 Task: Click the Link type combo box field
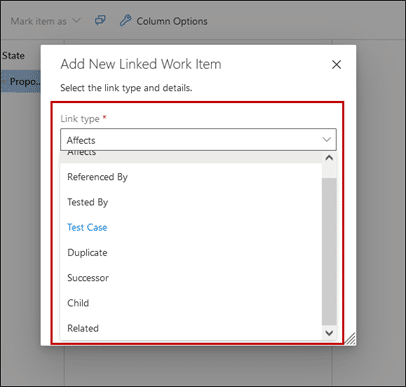coord(198,139)
